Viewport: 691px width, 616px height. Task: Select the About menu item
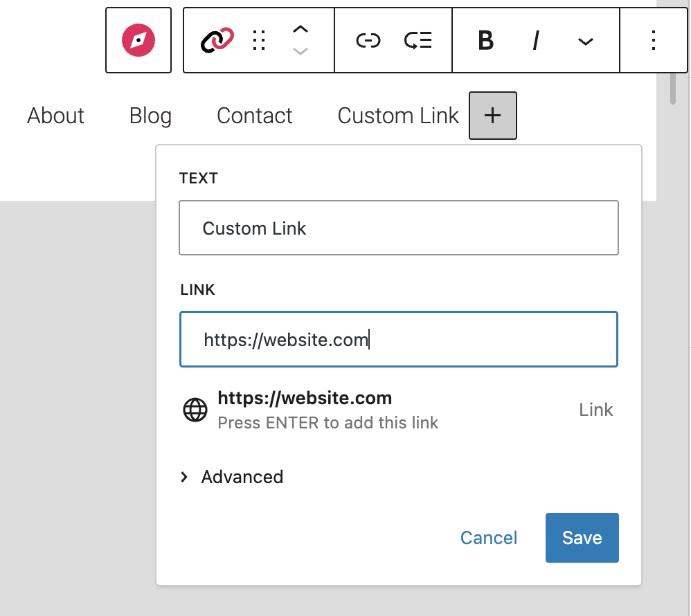click(55, 116)
